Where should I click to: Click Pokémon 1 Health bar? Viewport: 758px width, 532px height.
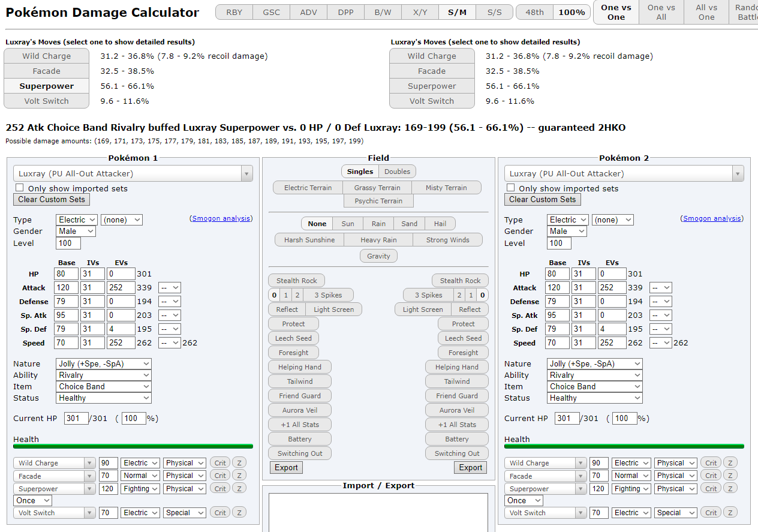[133, 446]
